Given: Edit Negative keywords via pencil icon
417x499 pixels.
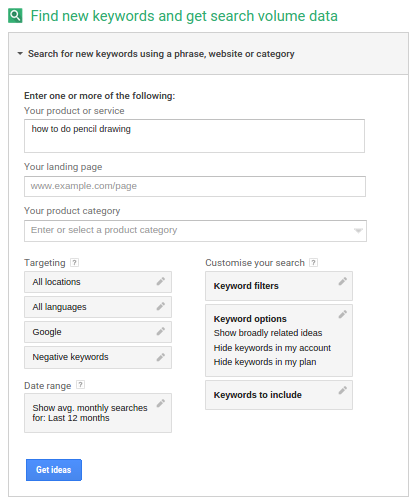Looking at the screenshot, I should (161, 357).
